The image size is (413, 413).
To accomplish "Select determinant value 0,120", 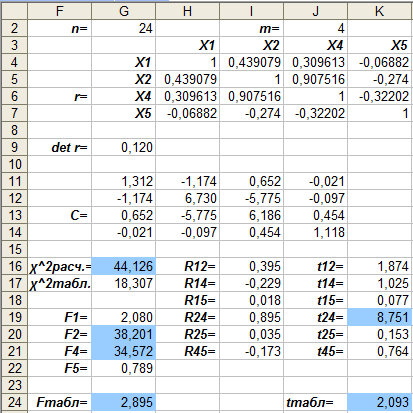I will (123, 147).
